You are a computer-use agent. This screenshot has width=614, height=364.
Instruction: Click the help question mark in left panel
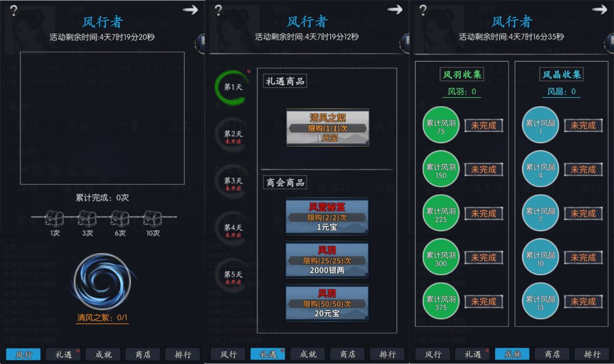(x=13, y=10)
